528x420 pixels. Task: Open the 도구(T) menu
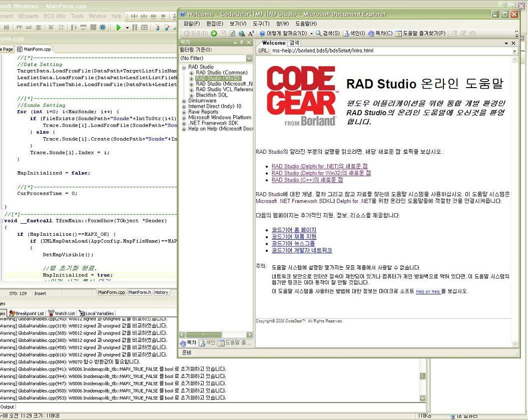261,24
